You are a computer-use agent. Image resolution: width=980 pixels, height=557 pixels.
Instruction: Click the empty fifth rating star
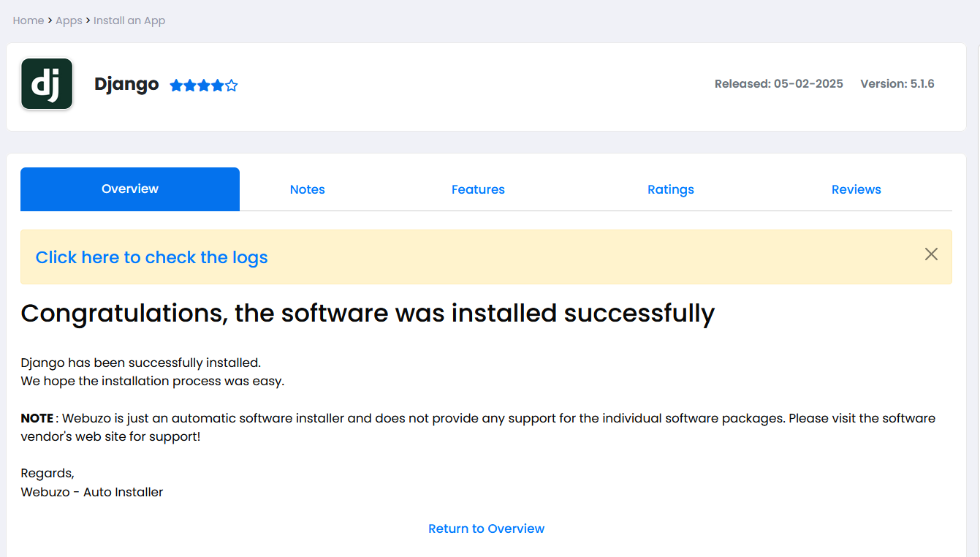(x=231, y=86)
